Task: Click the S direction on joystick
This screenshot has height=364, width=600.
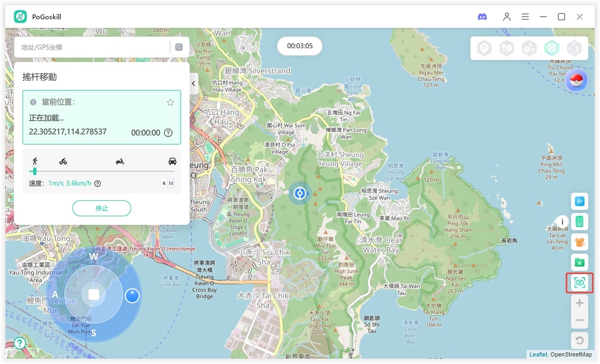Action: [94, 333]
